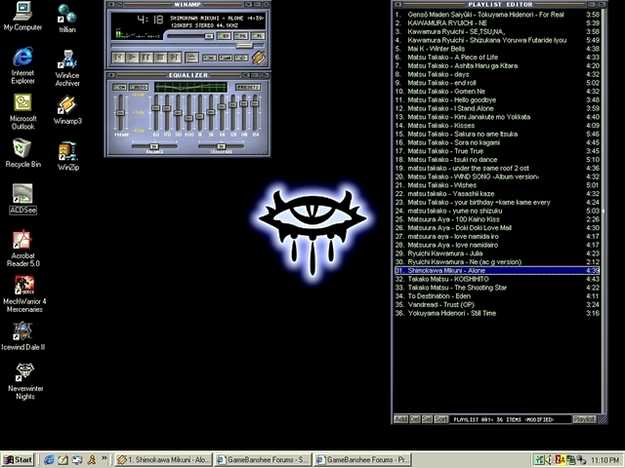Select playlist track 'To Destination - Eden'
The image size is (625, 468).
point(497,296)
